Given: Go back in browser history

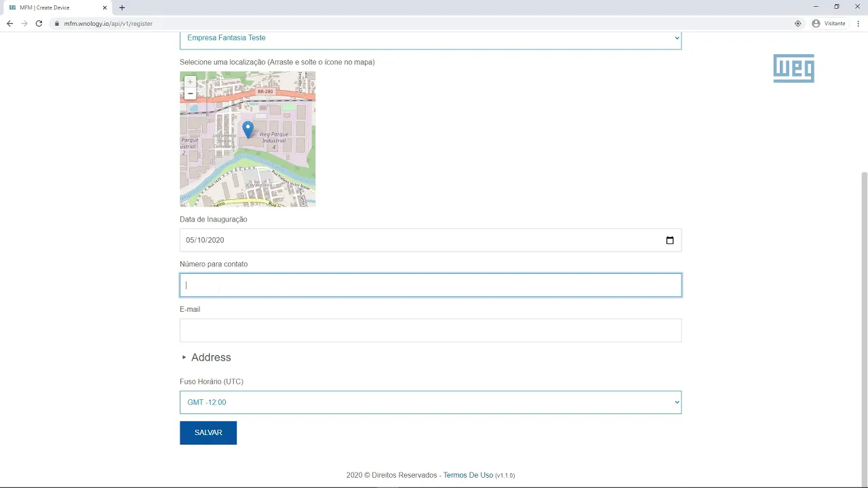Looking at the screenshot, I should tap(9, 23).
